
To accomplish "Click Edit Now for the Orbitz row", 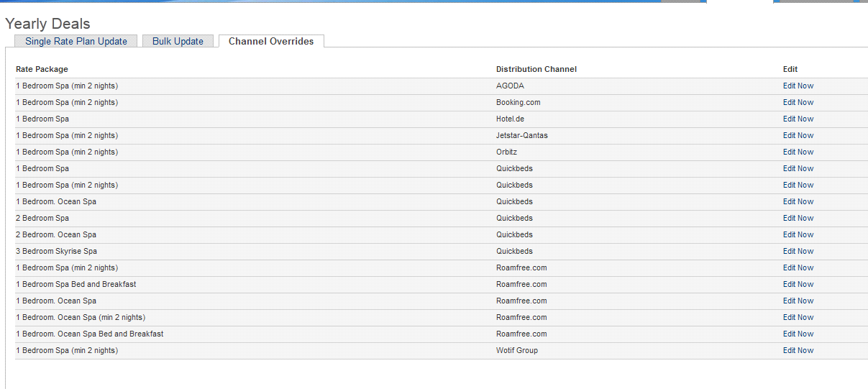I will click(798, 152).
